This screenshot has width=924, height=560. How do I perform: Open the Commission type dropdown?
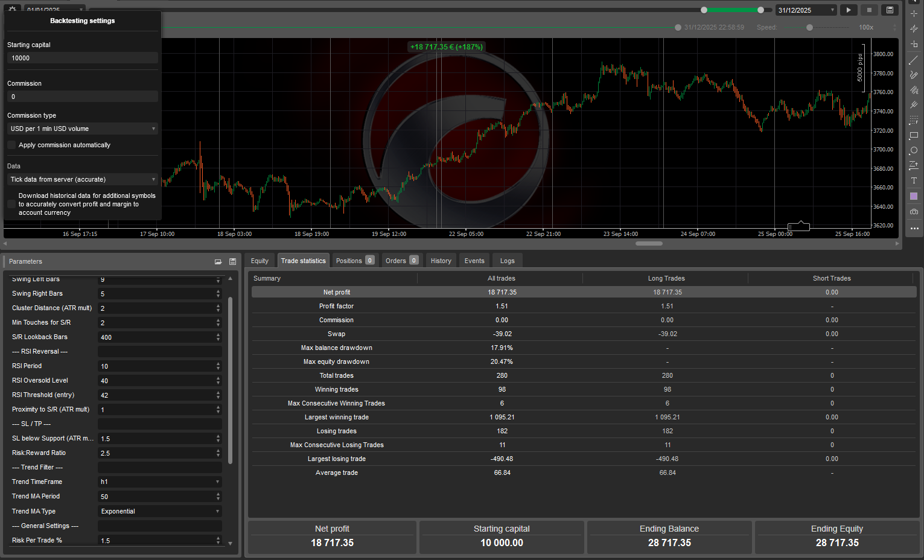click(x=83, y=129)
